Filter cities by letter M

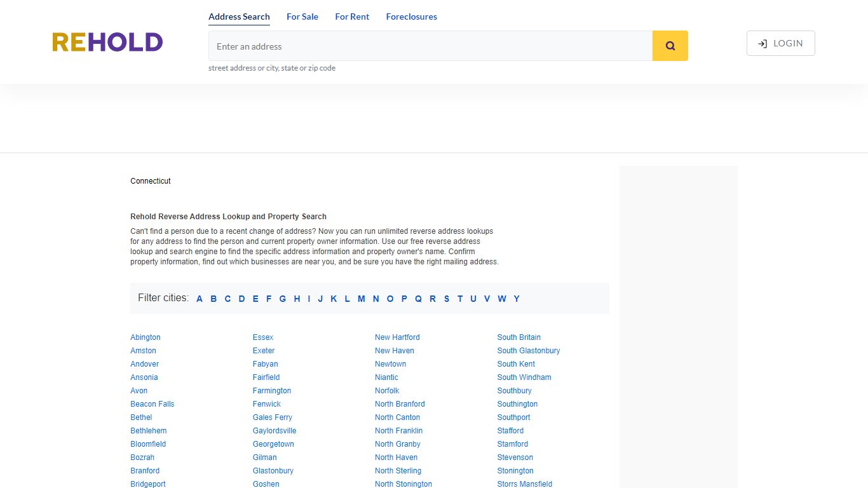tap(361, 299)
